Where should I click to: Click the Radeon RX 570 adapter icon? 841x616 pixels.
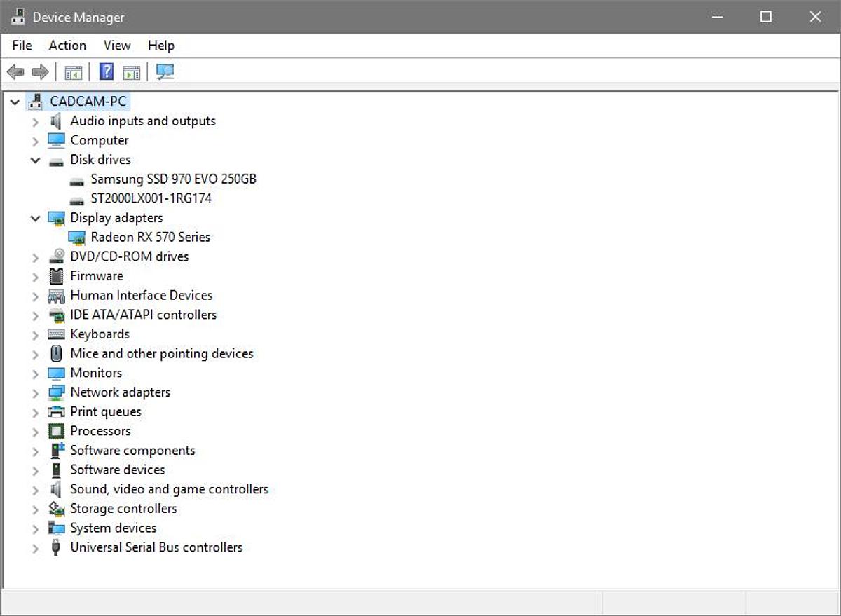pyautogui.click(x=77, y=238)
